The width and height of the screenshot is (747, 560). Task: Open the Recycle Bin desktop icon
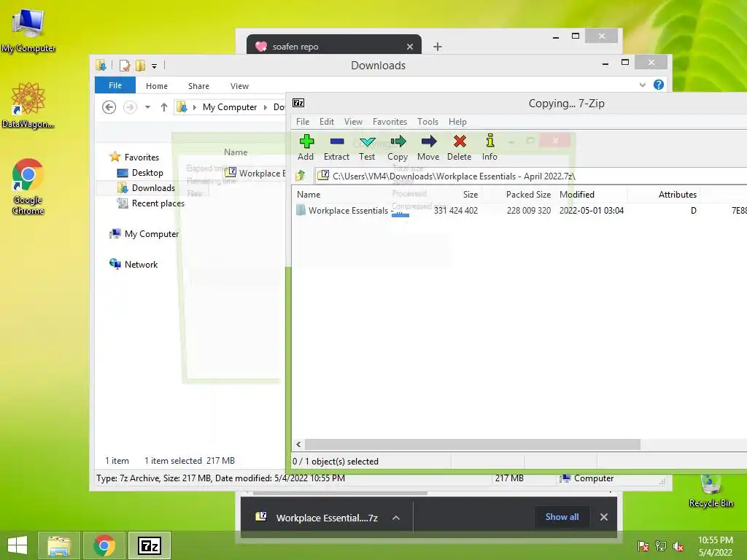point(711,491)
